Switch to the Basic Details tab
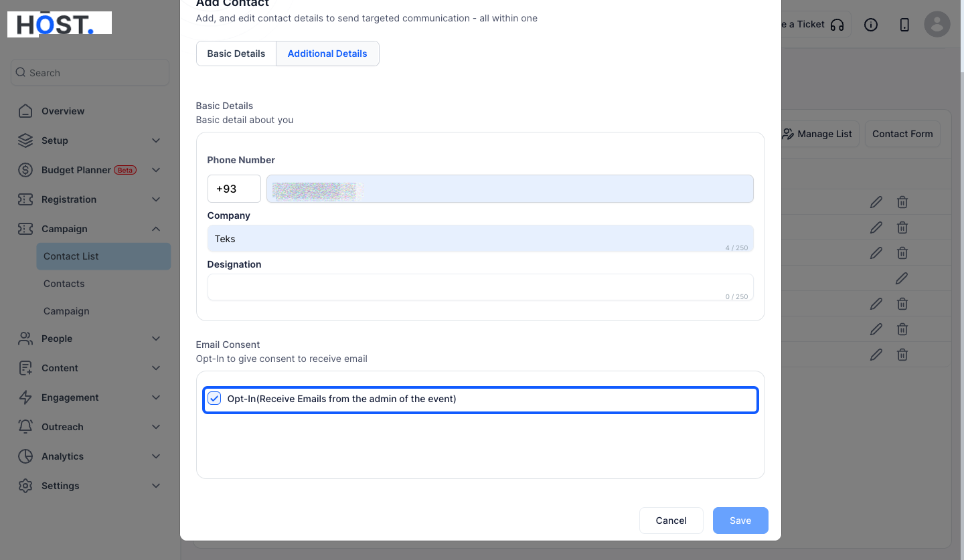Screen dimensions: 964x560 pos(236,54)
